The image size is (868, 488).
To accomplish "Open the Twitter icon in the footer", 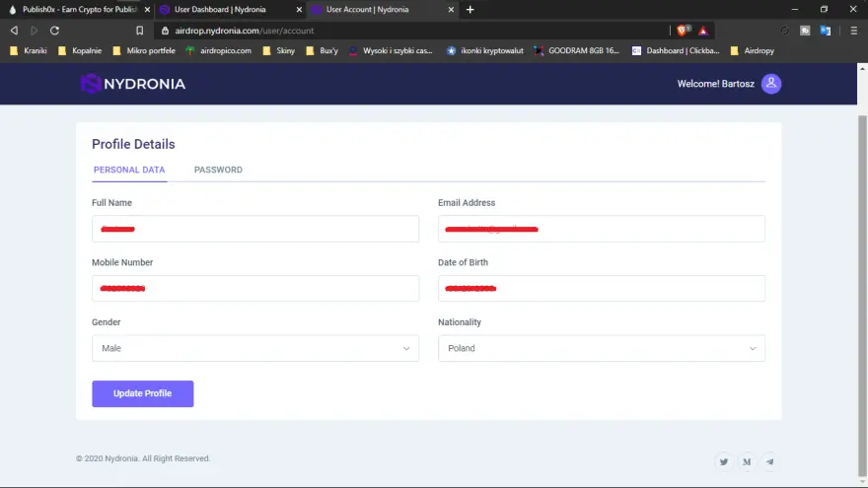I will coord(724,461).
